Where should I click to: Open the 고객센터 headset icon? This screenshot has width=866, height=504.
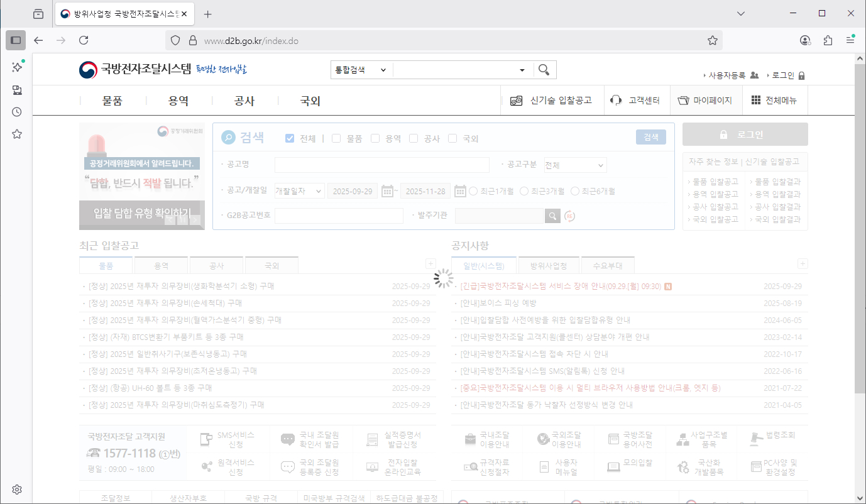coord(617,101)
